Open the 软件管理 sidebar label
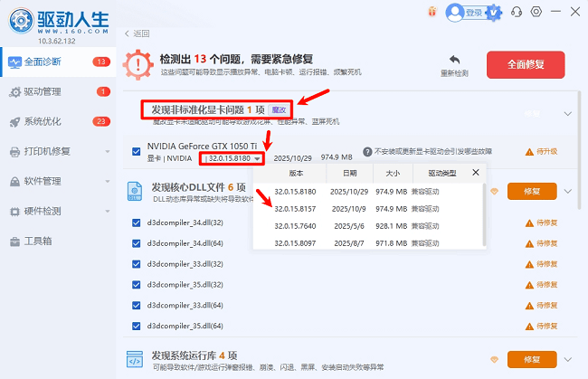This screenshot has height=379, width=588. (43, 182)
